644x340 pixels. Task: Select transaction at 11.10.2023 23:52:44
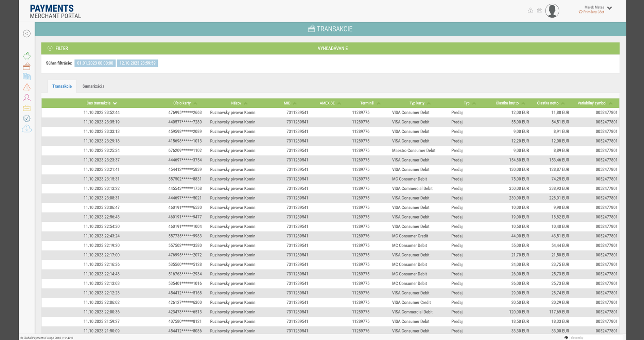[x=102, y=113]
